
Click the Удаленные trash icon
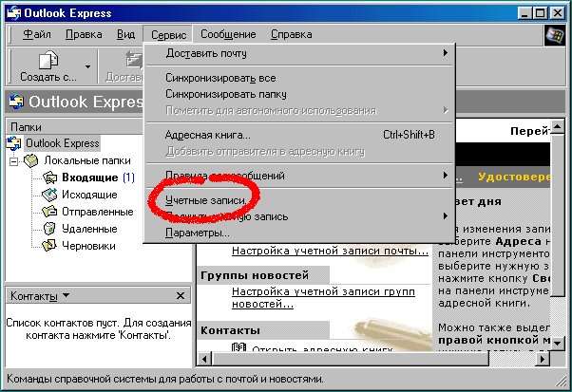tap(49, 229)
